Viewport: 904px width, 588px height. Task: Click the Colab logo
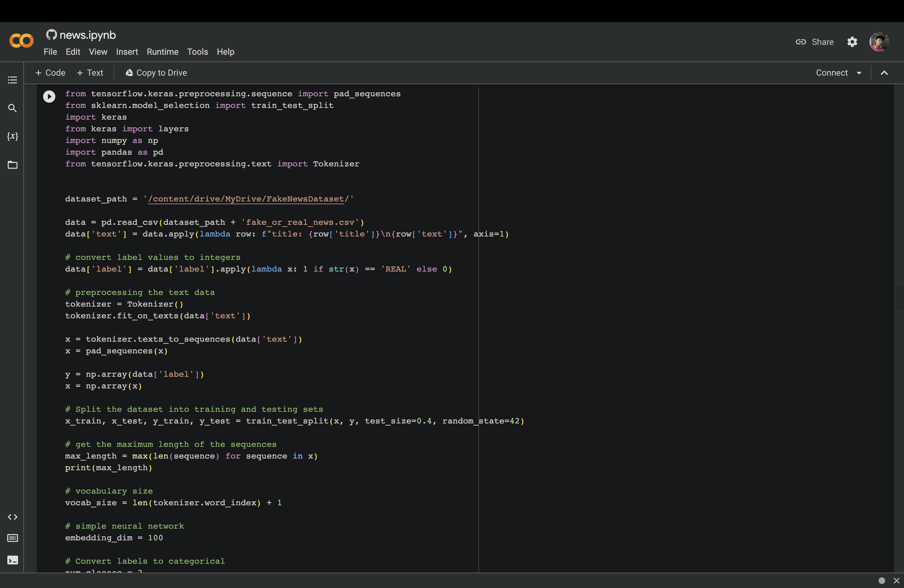(21, 41)
